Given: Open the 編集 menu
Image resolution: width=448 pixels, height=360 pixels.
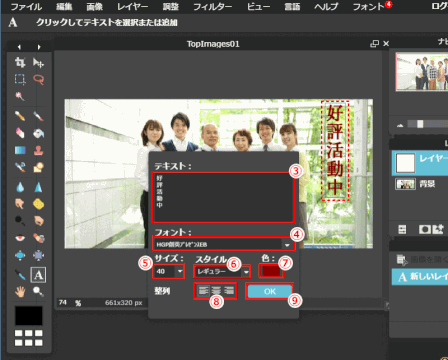Looking at the screenshot, I should [x=64, y=6].
